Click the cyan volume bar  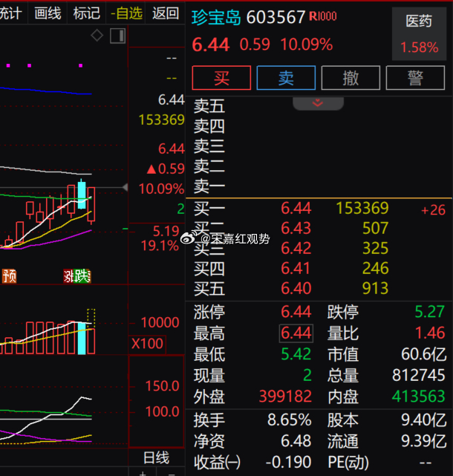pyautogui.click(x=82, y=338)
